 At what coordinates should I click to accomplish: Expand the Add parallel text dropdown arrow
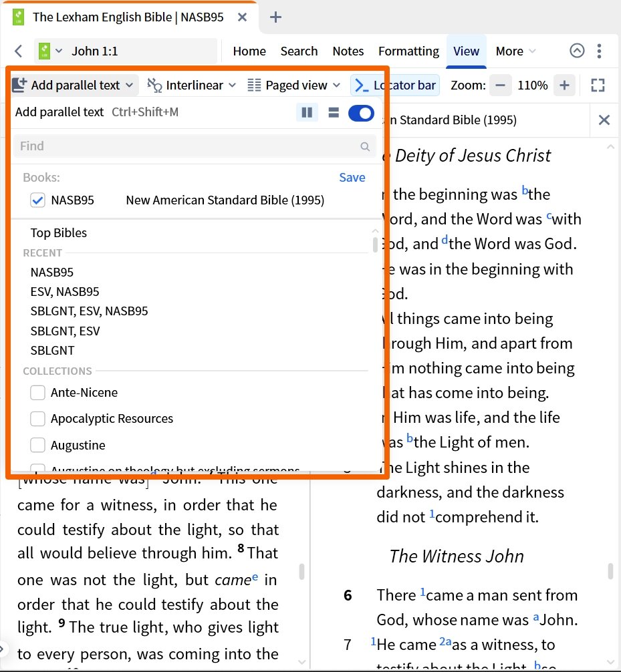(x=129, y=86)
